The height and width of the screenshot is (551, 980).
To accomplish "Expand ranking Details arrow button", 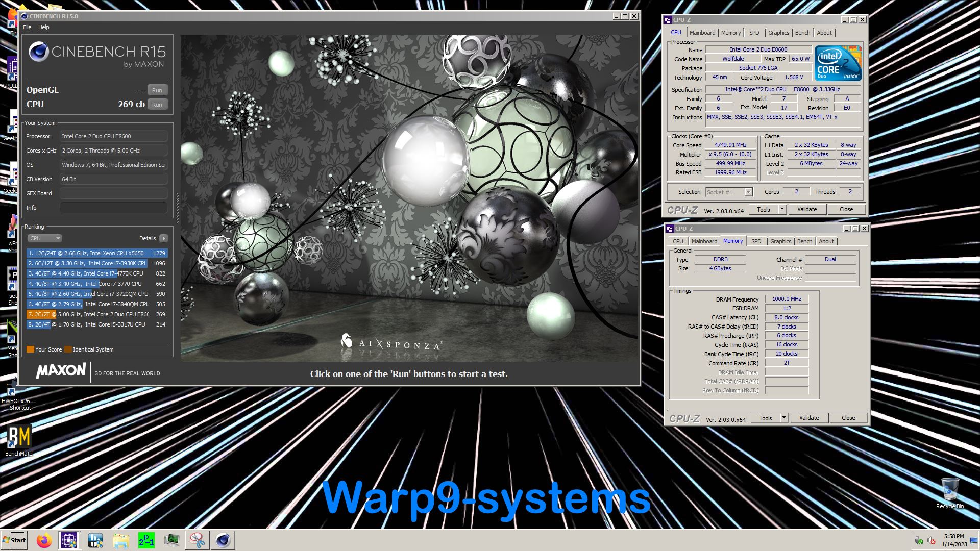I will tap(164, 238).
